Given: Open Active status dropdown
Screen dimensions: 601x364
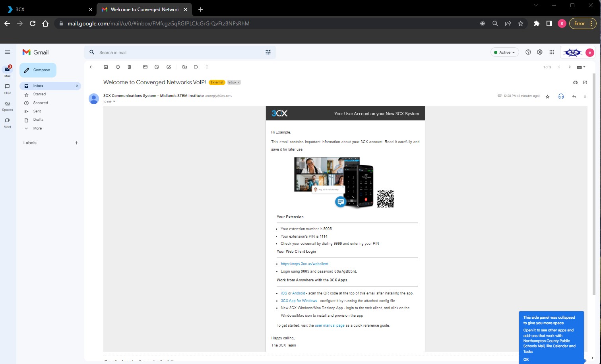Looking at the screenshot, I should pos(505,52).
